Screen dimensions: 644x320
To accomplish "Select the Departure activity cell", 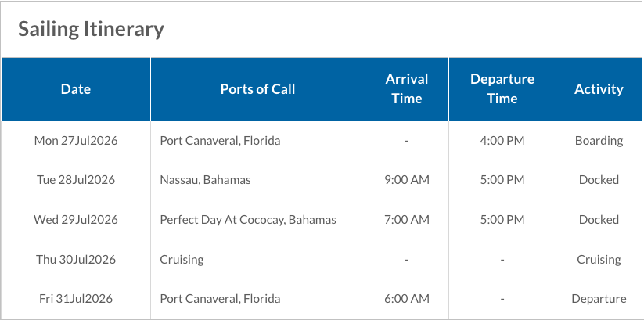I will 599,299.
